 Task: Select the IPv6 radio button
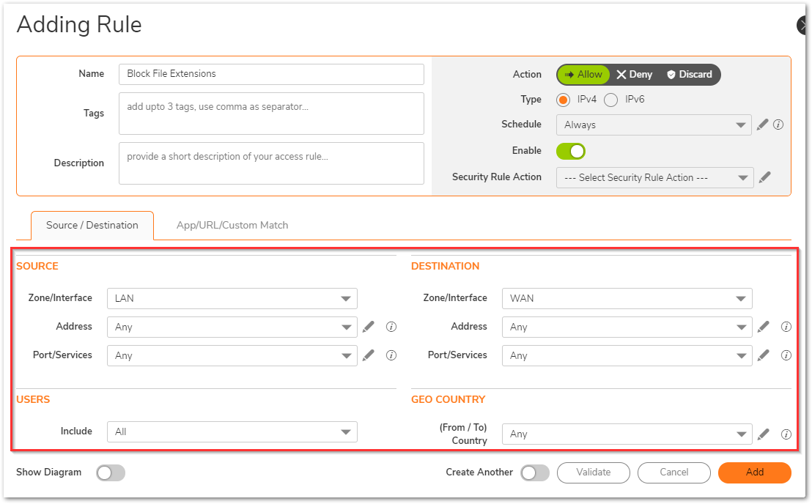[x=611, y=100]
